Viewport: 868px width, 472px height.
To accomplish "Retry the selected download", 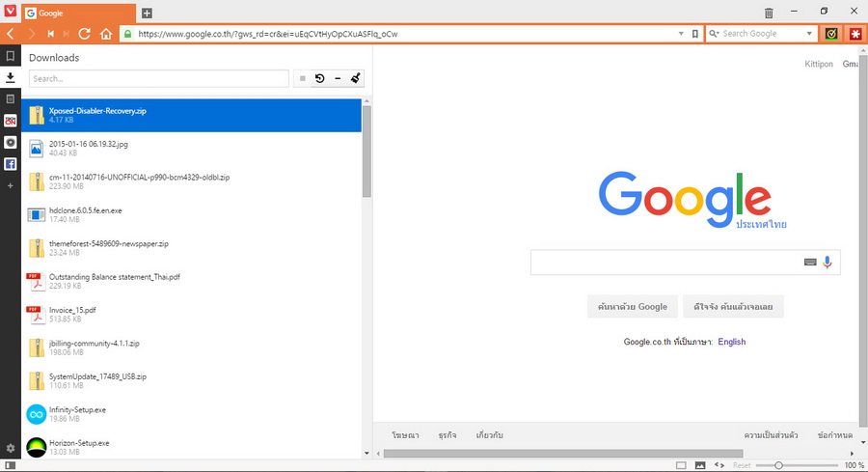I will pyautogui.click(x=319, y=78).
